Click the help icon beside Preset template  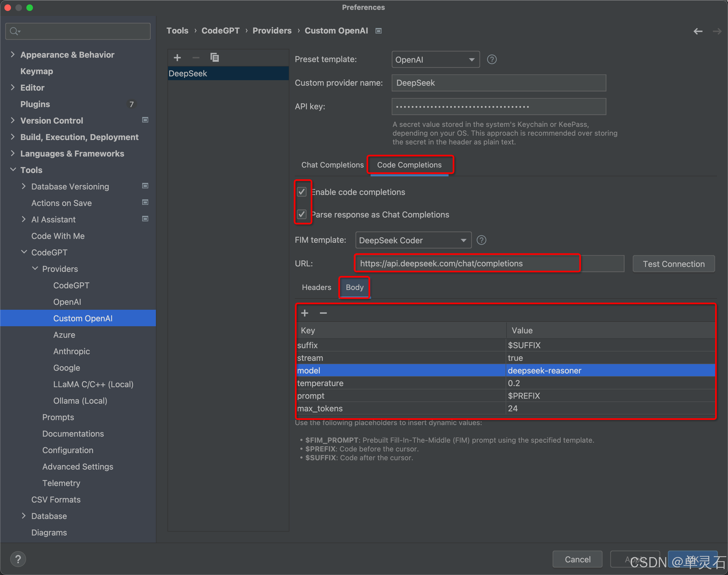pos(491,60)
